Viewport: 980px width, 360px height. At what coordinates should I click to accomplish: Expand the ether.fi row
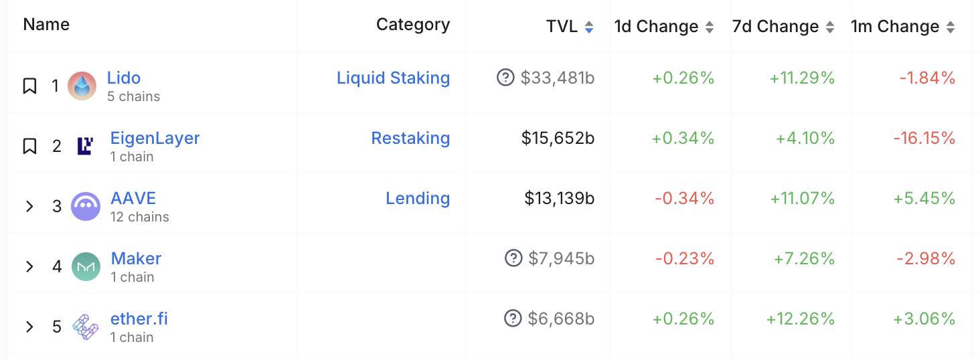point(29,327)
